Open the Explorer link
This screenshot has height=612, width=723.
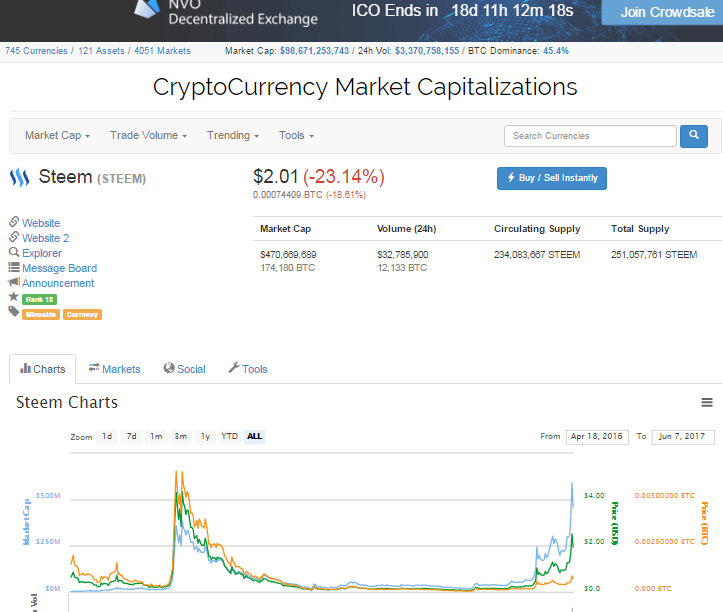coord(42,253)
